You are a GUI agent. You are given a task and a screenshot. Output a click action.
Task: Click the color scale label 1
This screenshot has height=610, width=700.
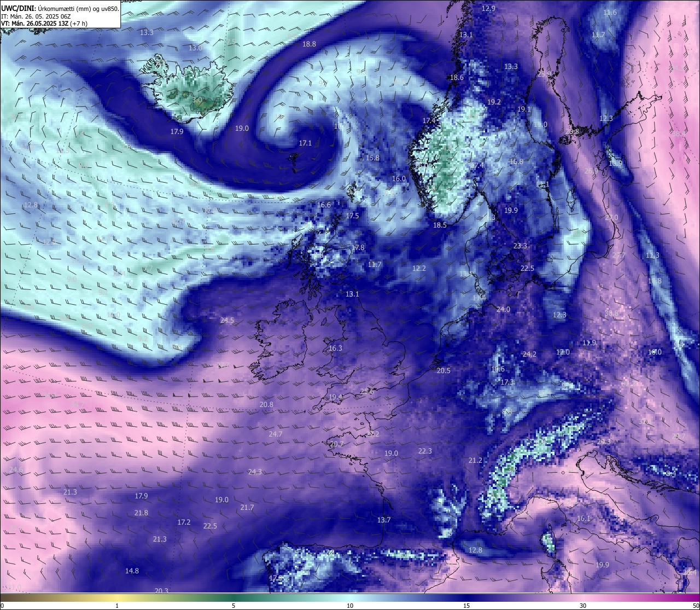(117, 606)
